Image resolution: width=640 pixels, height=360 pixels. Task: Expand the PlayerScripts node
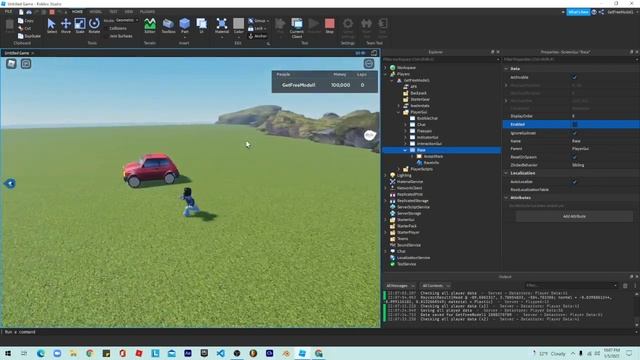coord(398,169)
